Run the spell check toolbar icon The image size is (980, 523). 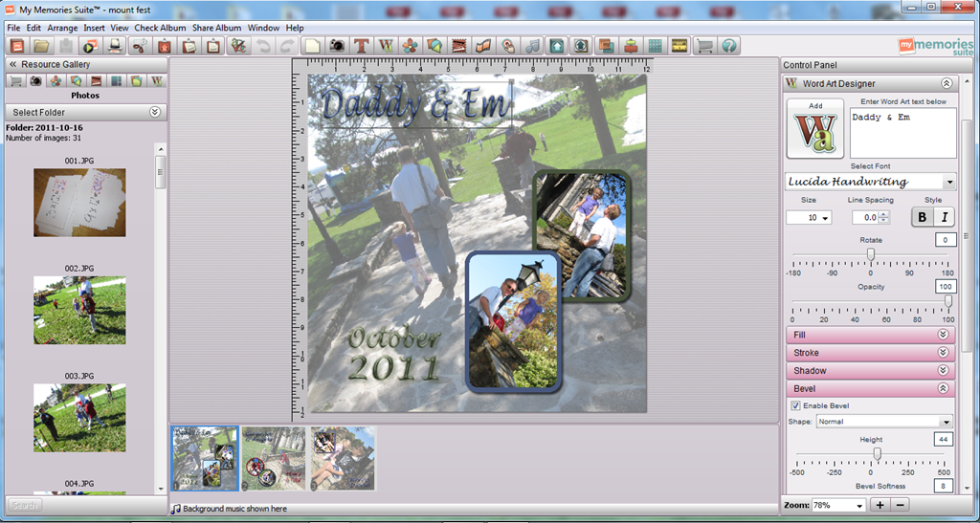238,46
